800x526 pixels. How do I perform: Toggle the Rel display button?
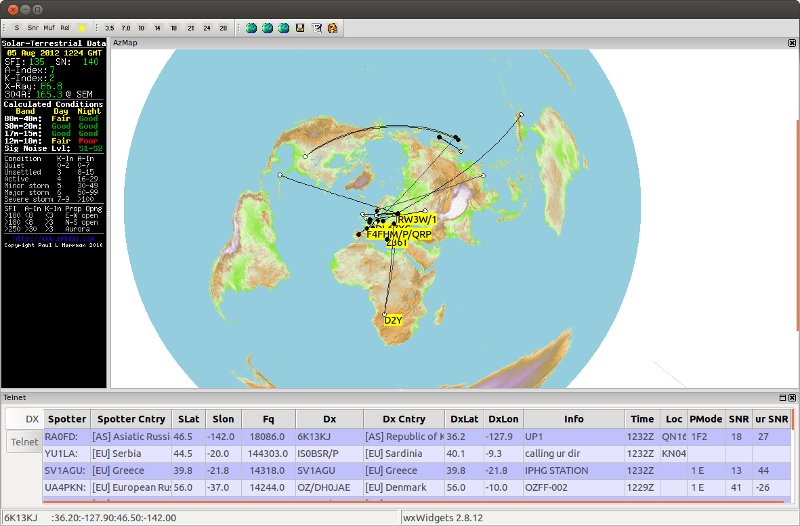coord(65,28)
